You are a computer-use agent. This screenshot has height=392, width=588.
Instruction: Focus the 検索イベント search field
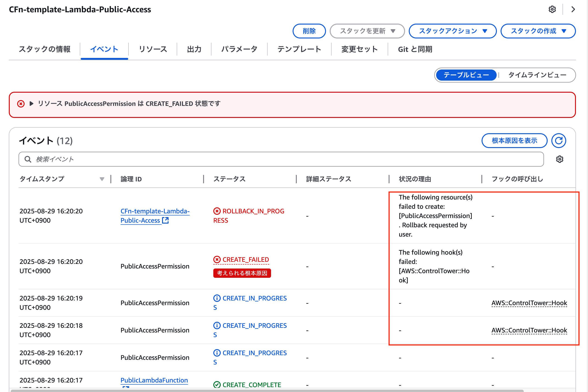(x=281, y=159)
